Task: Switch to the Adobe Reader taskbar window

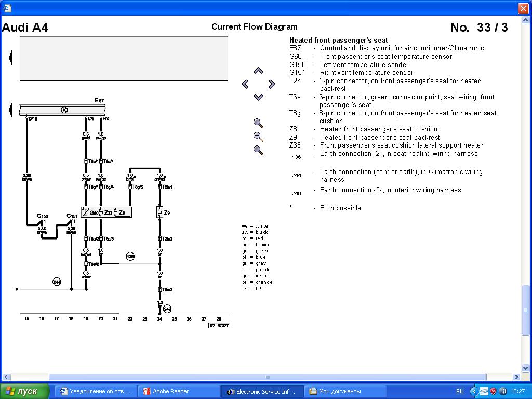Action: click(179, 391)
